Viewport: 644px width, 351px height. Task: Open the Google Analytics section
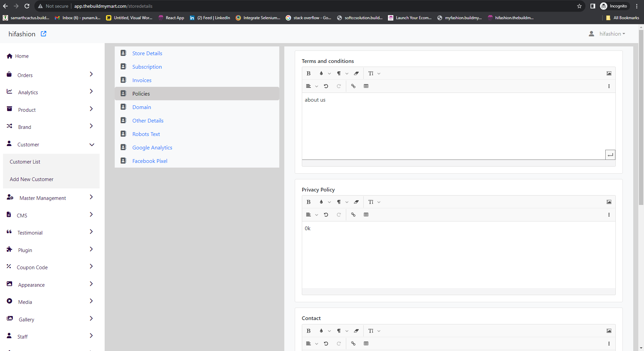coord(152,147)
